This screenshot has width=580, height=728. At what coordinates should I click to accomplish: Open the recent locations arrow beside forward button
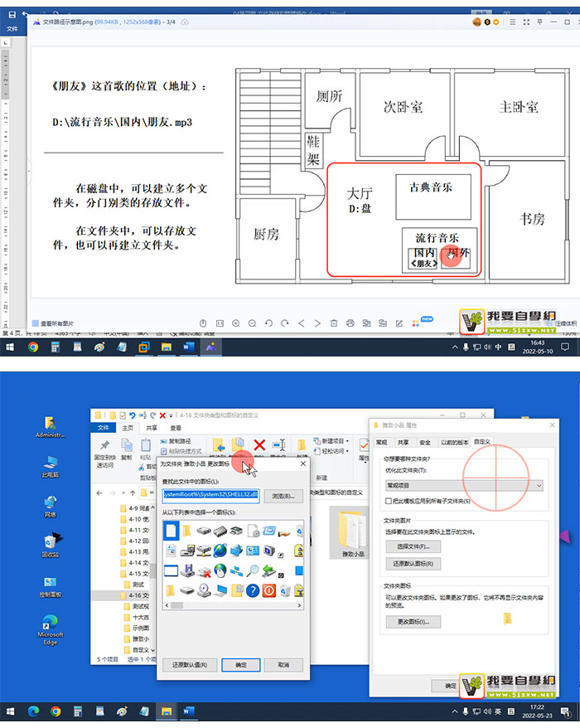pos(123,493)
